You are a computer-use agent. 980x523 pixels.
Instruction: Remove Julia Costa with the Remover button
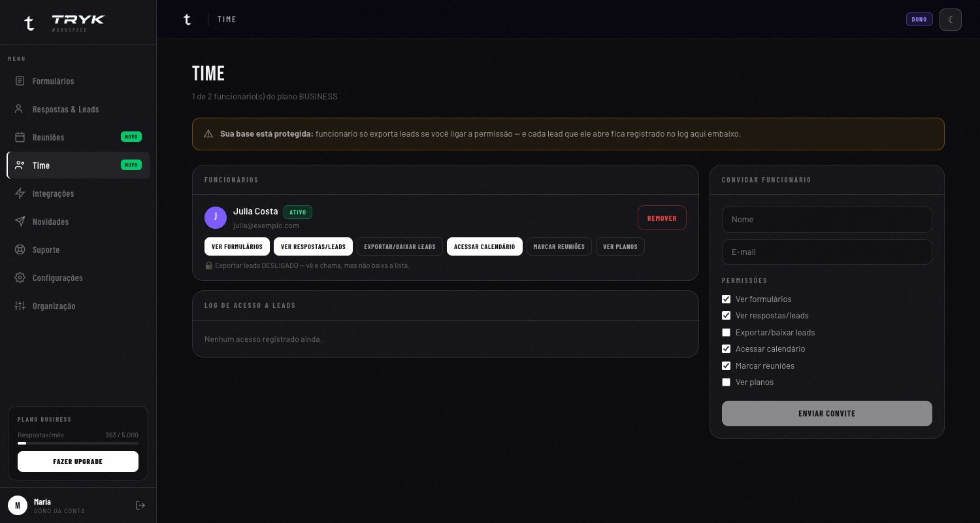(662, 218)
